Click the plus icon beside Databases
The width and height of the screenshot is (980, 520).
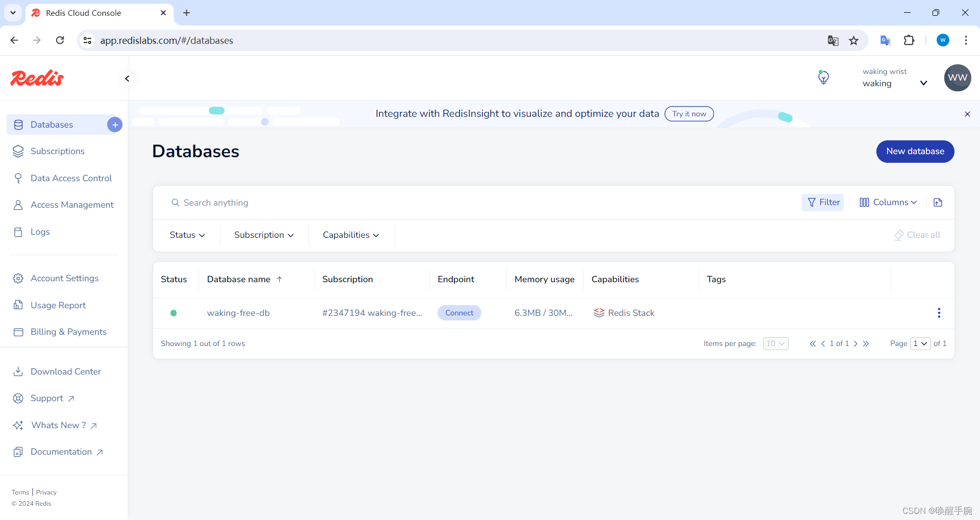115,125
